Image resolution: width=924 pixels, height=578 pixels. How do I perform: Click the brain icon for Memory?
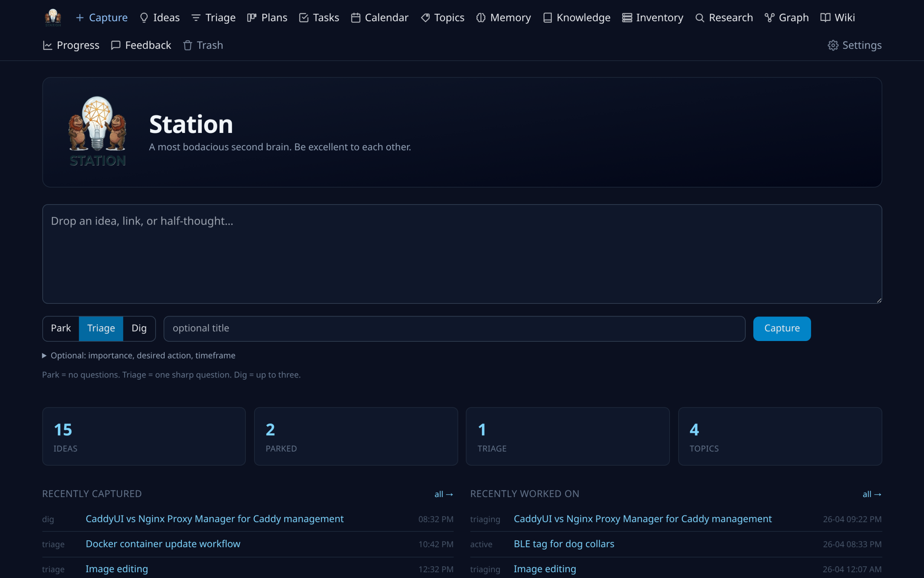(x=481, y=18)
